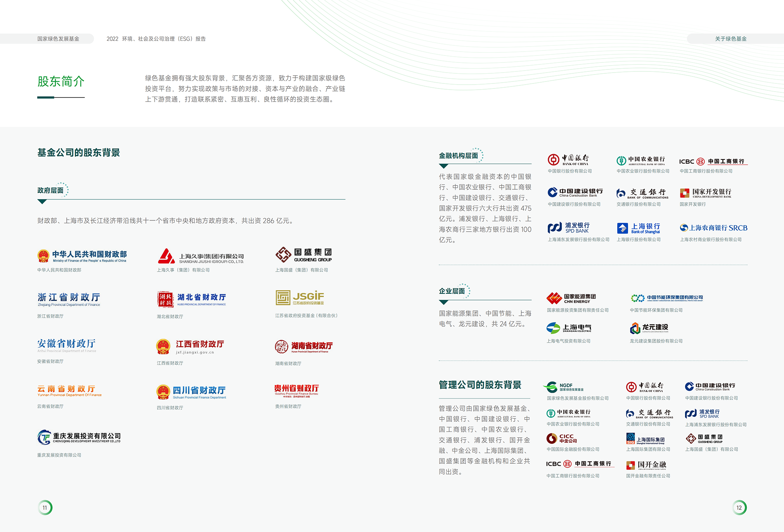Click the 2022 ESG report header title

(156, 39)
